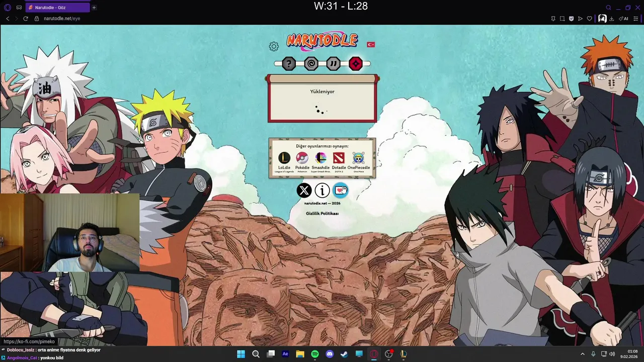Go forward to next page
This screenshot has width=644, height=362.
coord(17,19)
